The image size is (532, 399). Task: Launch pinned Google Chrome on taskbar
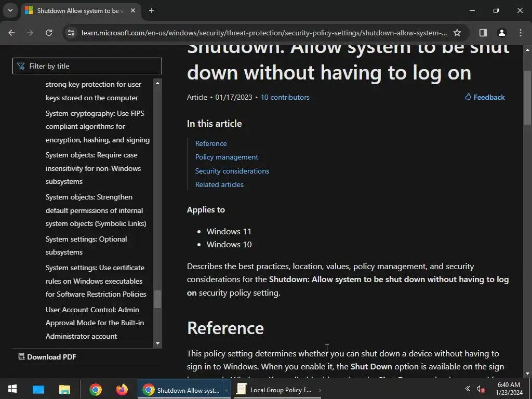(96, 389)
